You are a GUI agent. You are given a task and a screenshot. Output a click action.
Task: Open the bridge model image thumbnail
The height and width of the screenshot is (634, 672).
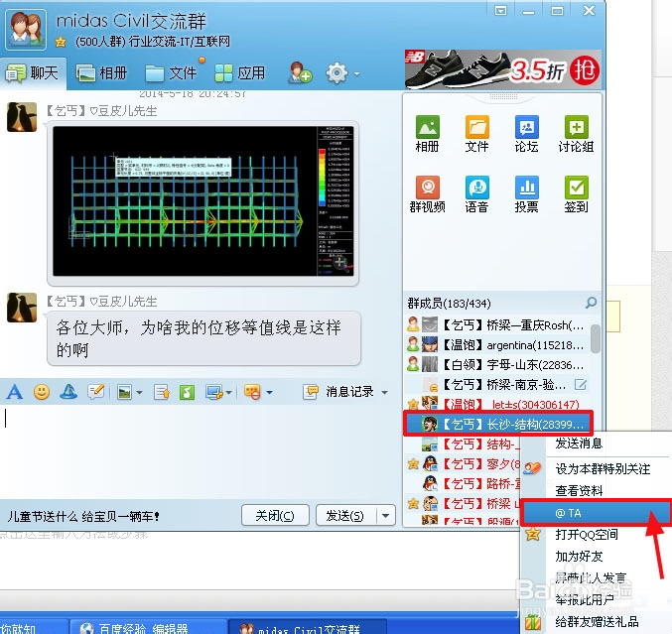[203, 200]
